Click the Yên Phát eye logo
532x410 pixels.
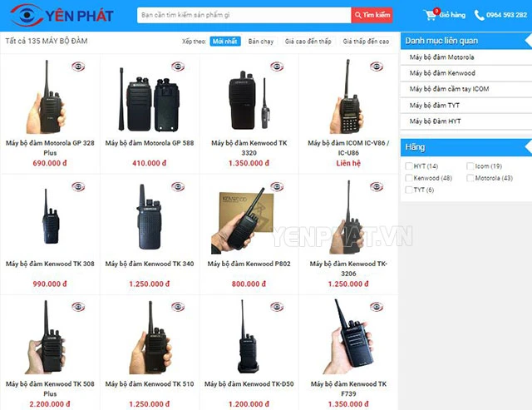pos(27,15)
